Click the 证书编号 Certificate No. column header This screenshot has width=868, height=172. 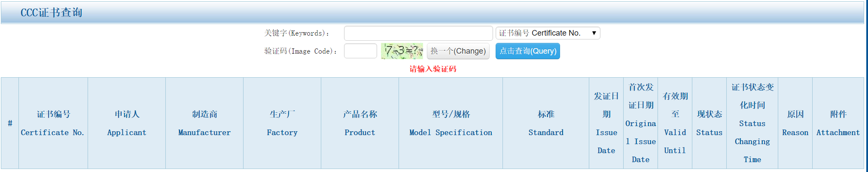pyautogui.click(x=53, y=123)
